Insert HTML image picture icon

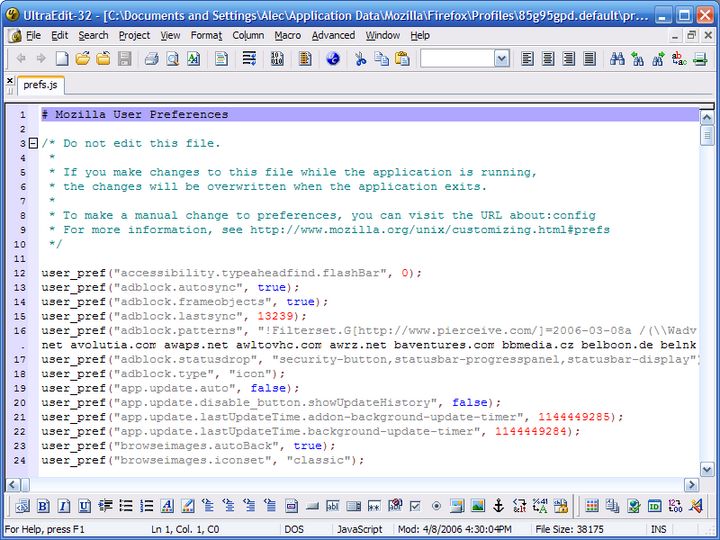[x=478, y=506]
